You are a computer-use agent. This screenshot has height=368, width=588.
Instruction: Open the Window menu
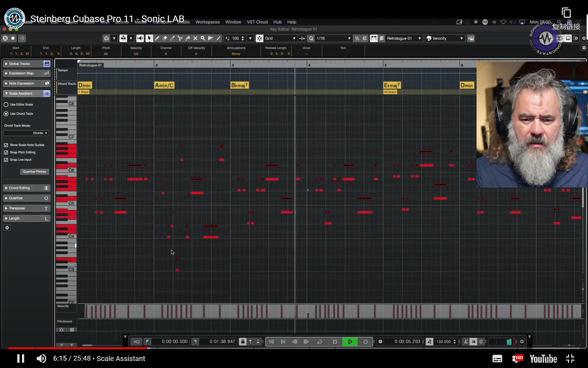(x=233, y=22)
